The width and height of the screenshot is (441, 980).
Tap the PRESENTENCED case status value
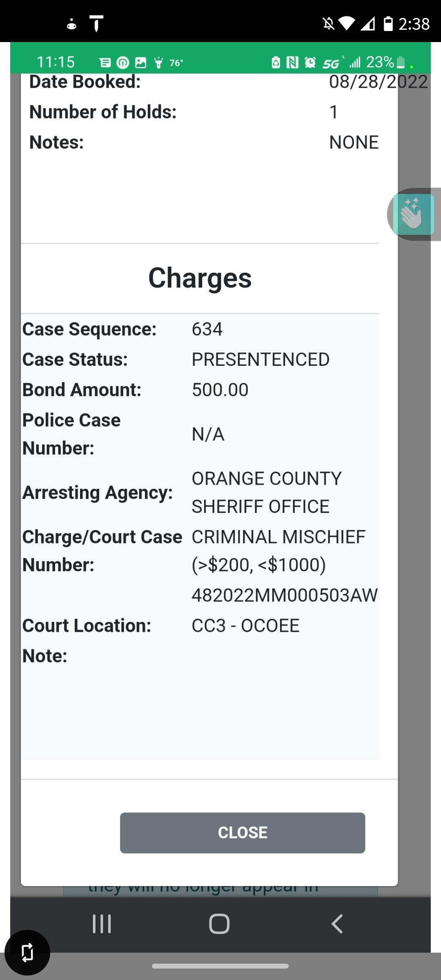pyautogui.click(x=261, y=360)
